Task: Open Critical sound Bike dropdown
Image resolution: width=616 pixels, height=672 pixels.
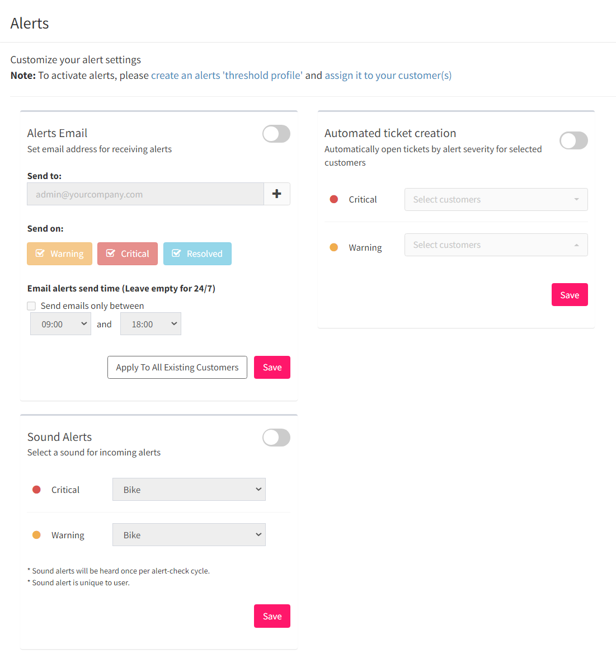Action: click(x=189, y=490)
